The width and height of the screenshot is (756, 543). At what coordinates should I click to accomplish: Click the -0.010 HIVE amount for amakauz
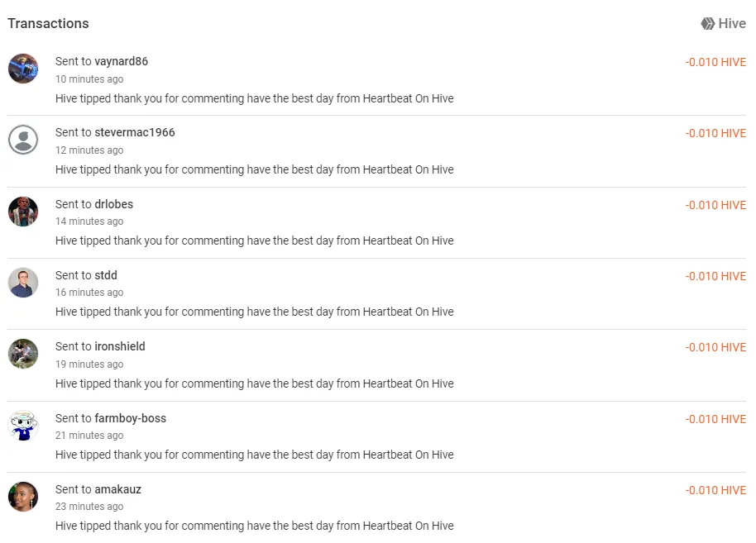point(715,490)
